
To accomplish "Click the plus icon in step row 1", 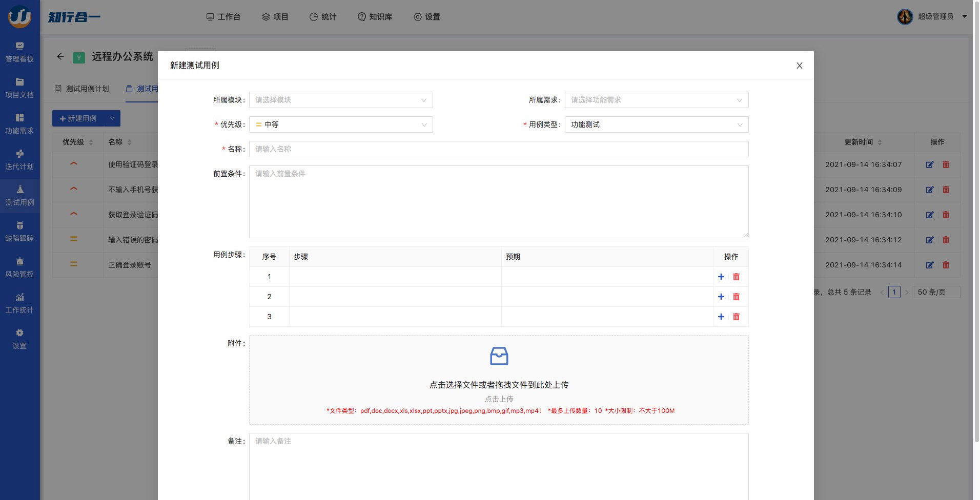I will pyautogui.click(x=721, y=277).
